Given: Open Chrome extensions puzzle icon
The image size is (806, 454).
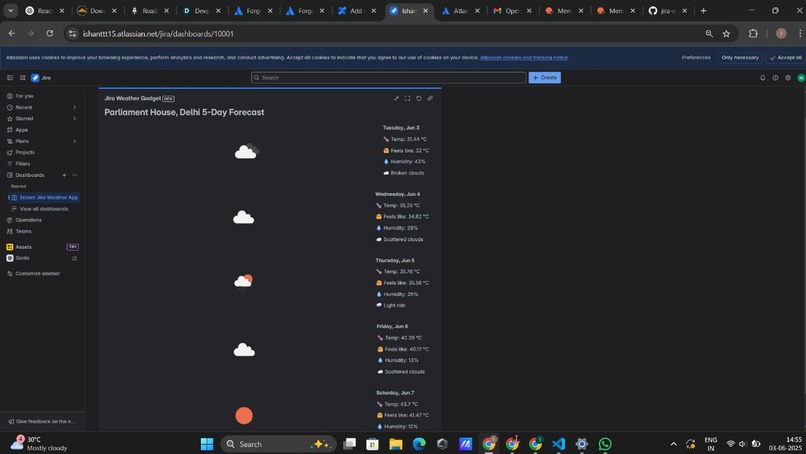Looking at the screenshot, I should point(753,33).
